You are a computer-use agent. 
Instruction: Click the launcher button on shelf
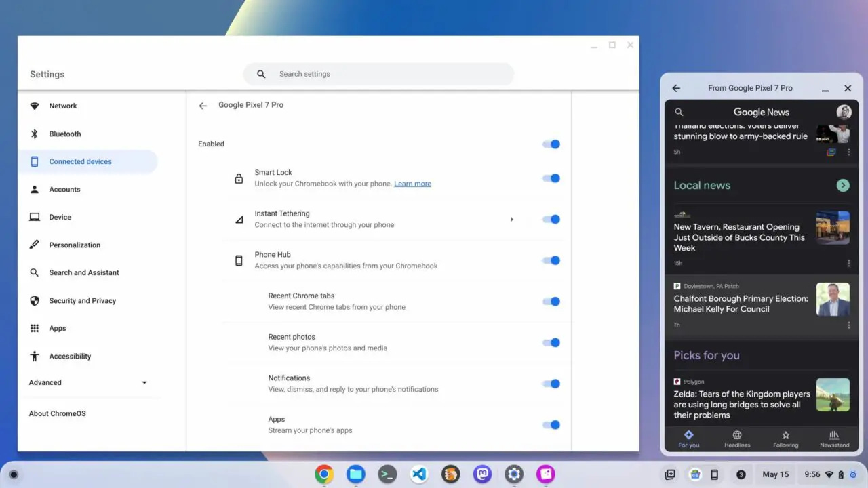click(x=14, y=474)
